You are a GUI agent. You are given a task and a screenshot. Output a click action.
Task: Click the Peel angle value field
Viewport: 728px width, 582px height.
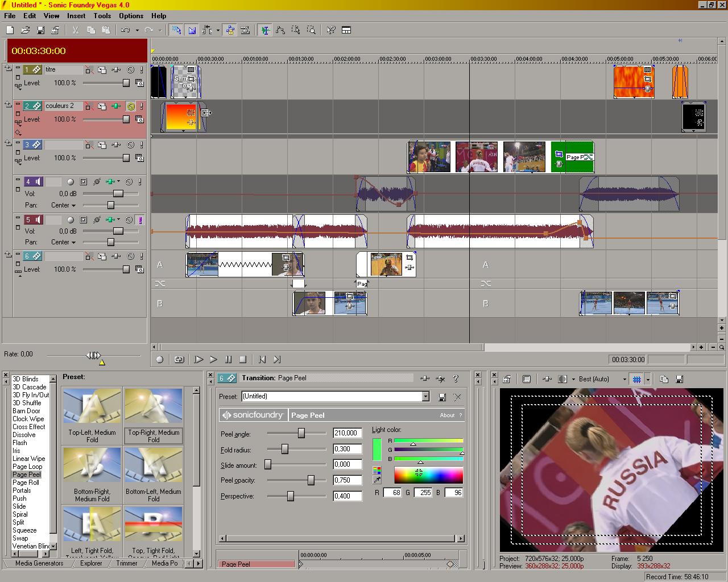point(348,433)
